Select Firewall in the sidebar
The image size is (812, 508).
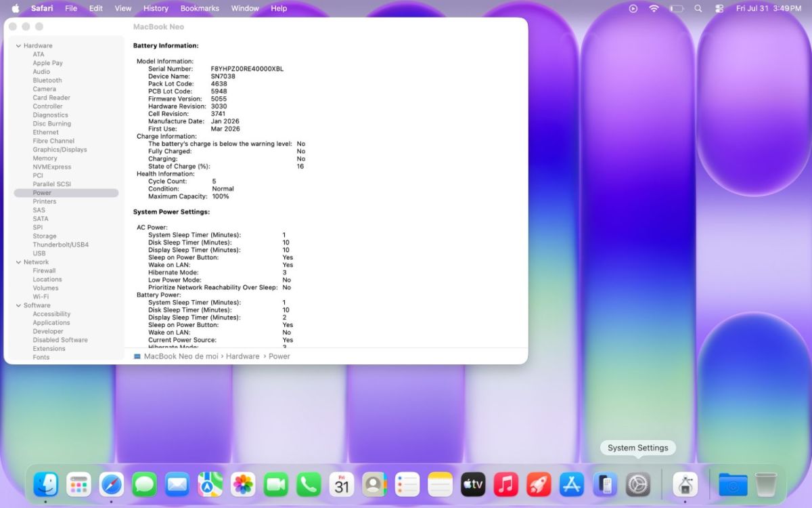click(x=44, y=271)
